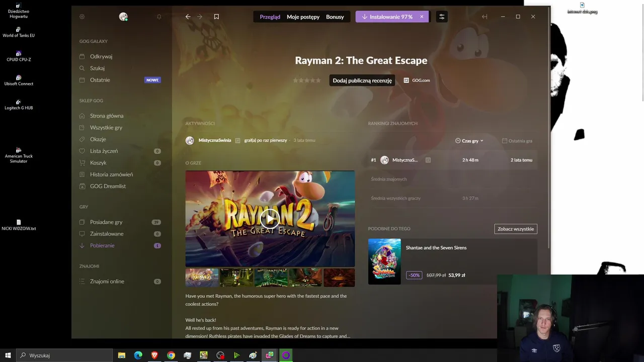Click the Wyszukaj taskbar search box
This screenshot has width=644, height=362.
coord(64,355)
